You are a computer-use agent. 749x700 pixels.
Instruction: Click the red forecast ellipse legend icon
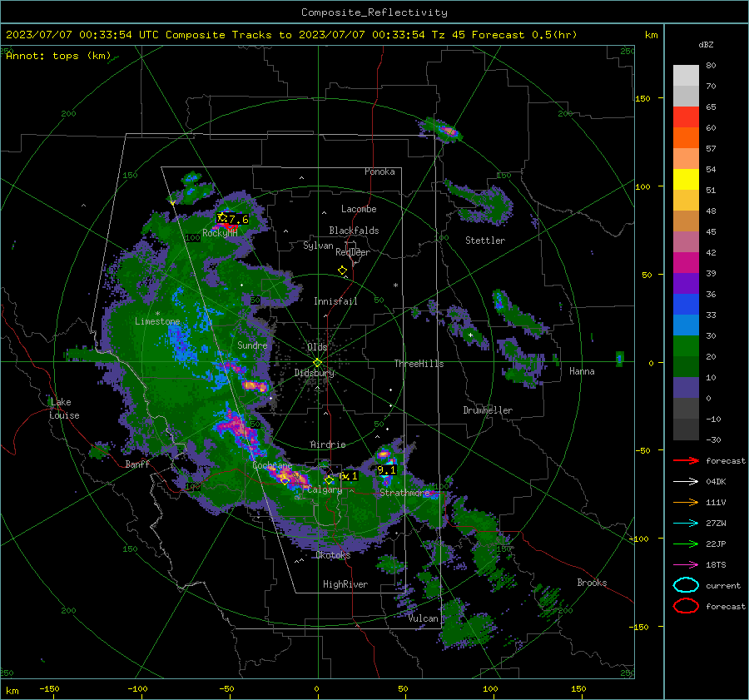(686, 606)
